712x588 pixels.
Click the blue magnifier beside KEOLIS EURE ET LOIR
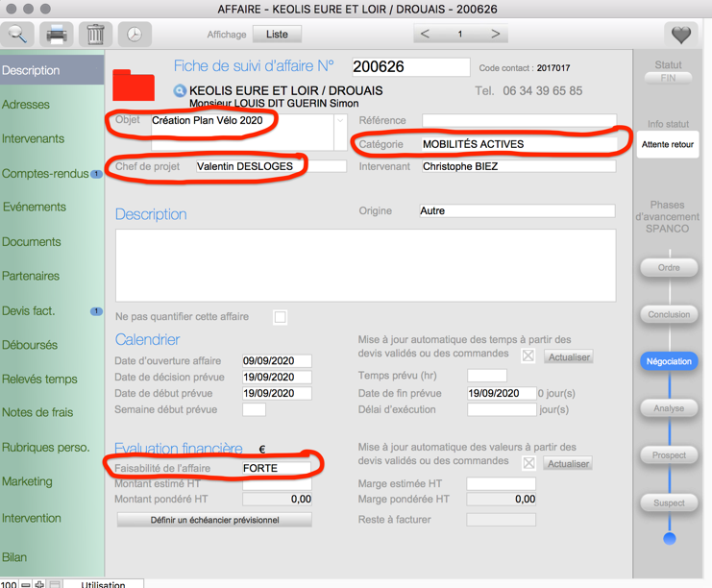tap(180, 91)
